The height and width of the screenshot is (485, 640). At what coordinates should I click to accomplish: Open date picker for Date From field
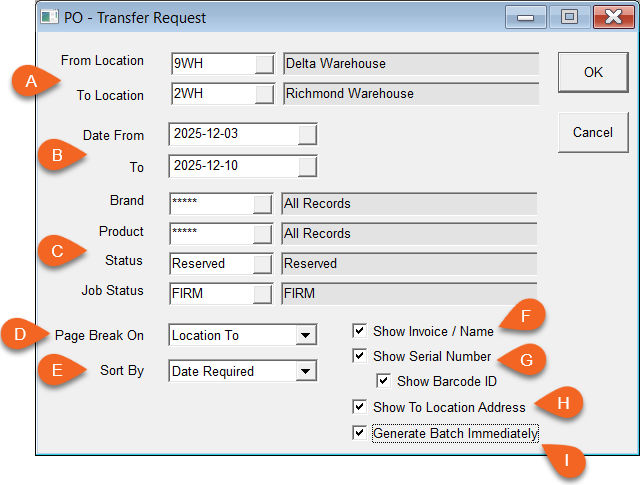coord(308,134)
